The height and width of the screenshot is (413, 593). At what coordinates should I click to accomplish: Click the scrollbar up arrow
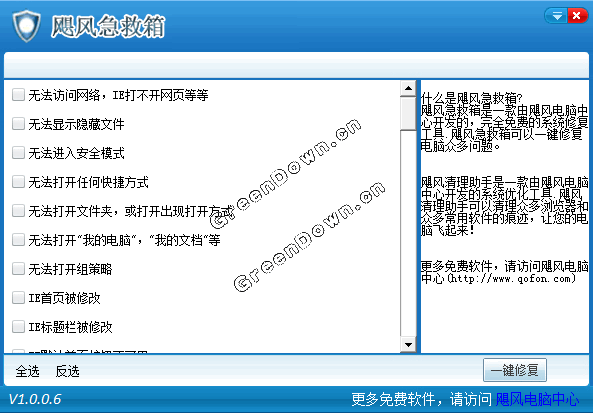tap(408, 88)
